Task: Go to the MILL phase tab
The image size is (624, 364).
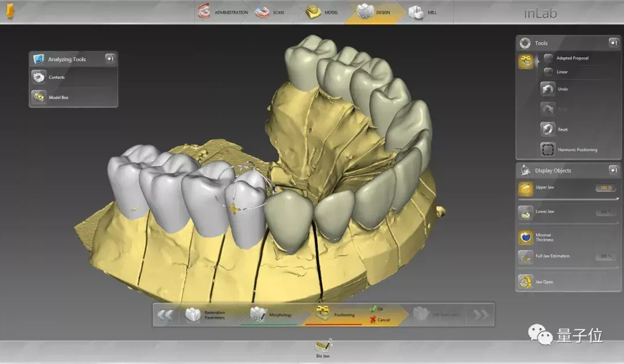Action: (424, 12)
